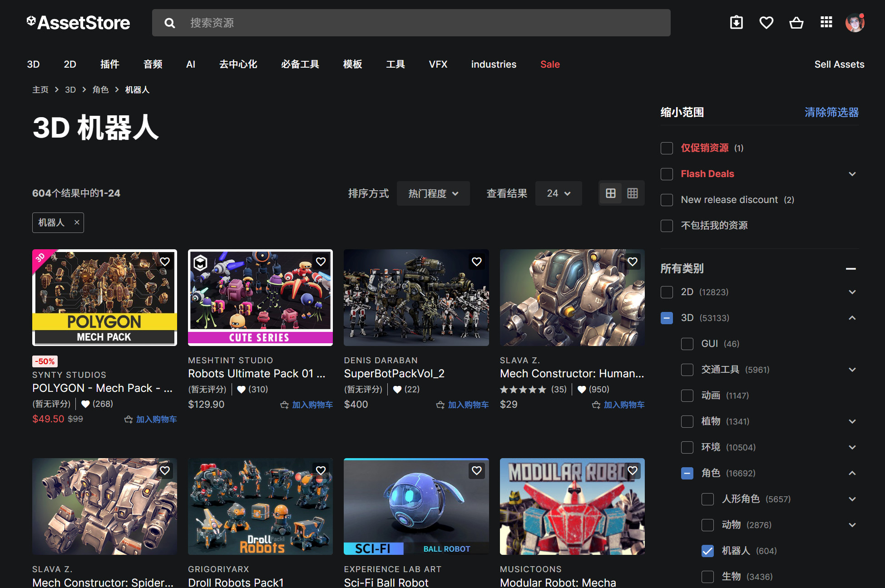Open the 热门程度 sort dropdown
This screenshot has width=885, height=588.
433,193
